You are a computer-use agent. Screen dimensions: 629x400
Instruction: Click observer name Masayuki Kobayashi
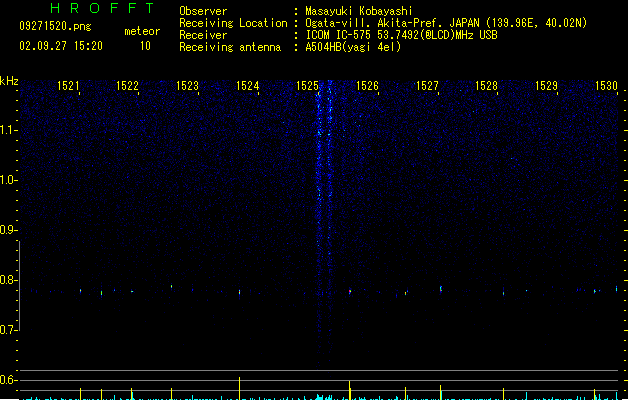tap(359, 11)
